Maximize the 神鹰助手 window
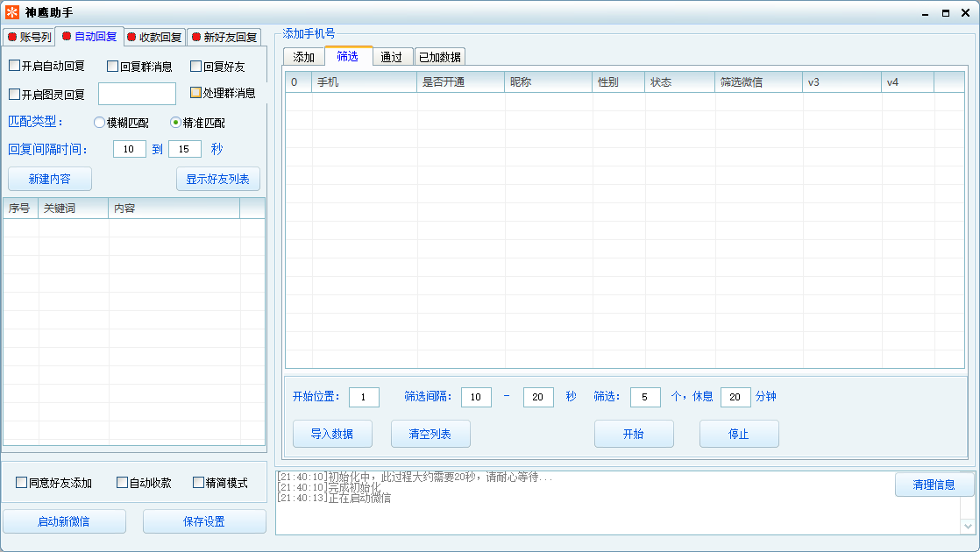 (946, 13)
